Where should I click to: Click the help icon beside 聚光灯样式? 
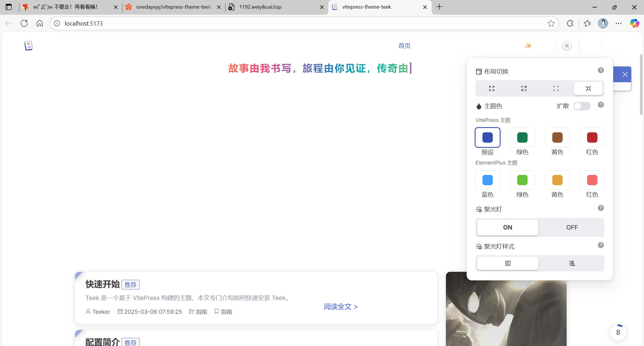point(601,245)
